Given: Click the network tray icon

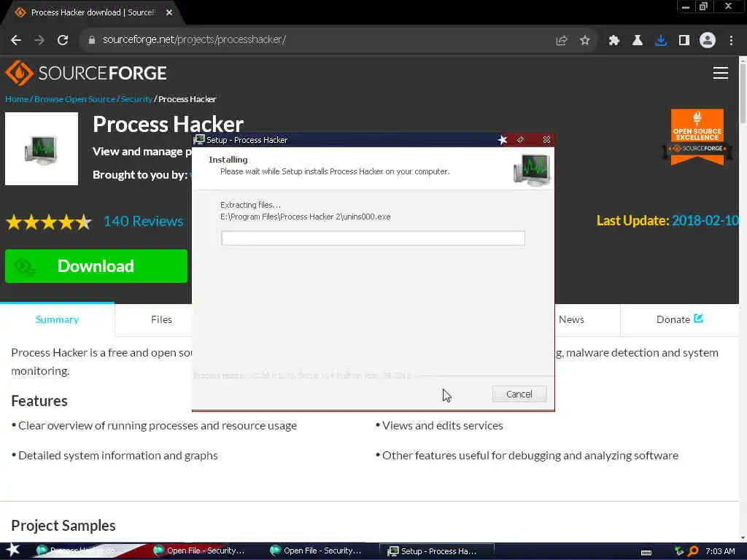Looking at the screenshot, I should pyautogui.click(x=679, y=551).
